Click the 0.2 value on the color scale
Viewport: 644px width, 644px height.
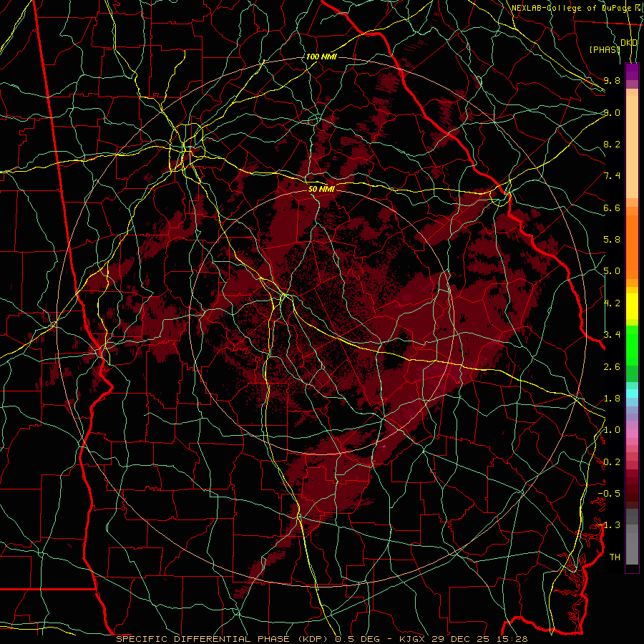tap(612, 462)
